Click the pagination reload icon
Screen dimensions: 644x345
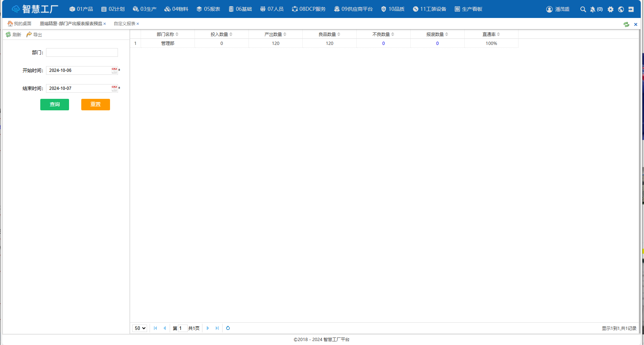coord(228,328)
